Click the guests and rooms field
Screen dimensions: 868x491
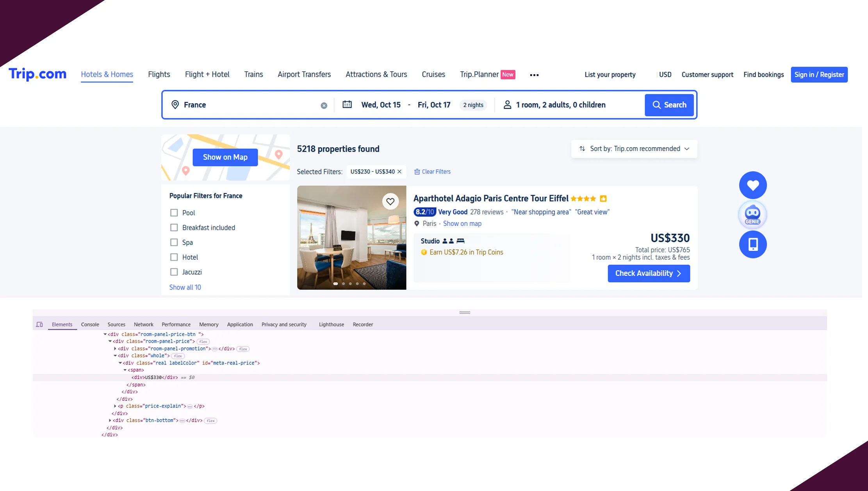[x=560, y=105]
